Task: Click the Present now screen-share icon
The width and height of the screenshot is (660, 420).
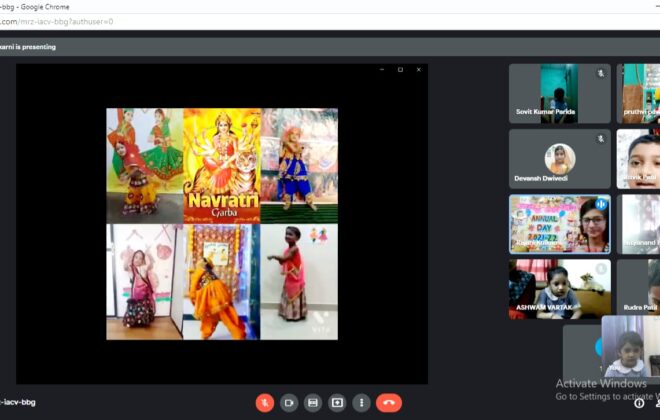Action: click(x=337, y=403)
